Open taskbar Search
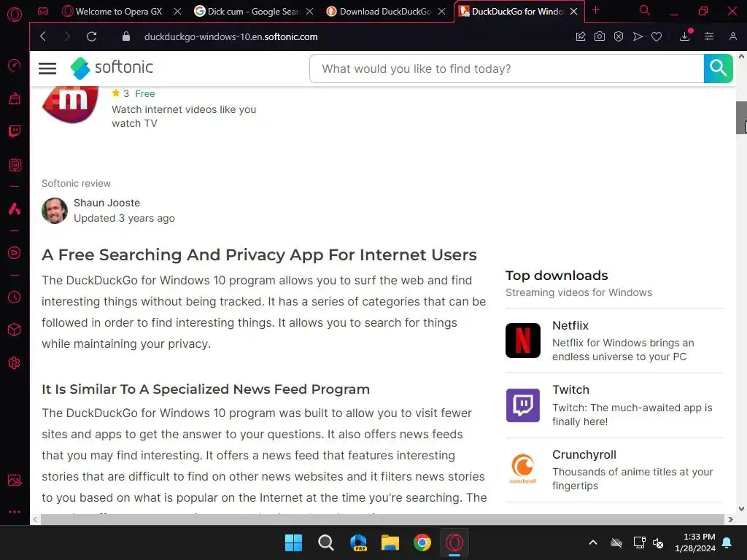The width and height of the screenshot is (747, 560). [326, 542]
